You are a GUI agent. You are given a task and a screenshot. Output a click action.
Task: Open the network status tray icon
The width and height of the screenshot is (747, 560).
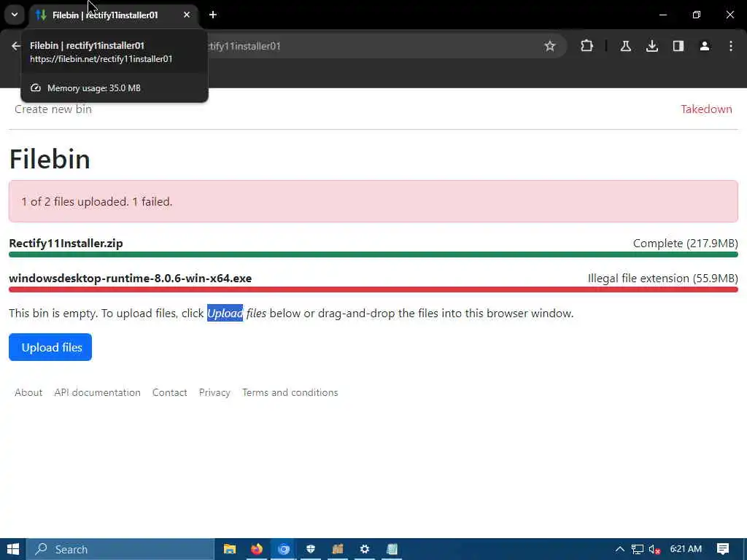point(637,550)
